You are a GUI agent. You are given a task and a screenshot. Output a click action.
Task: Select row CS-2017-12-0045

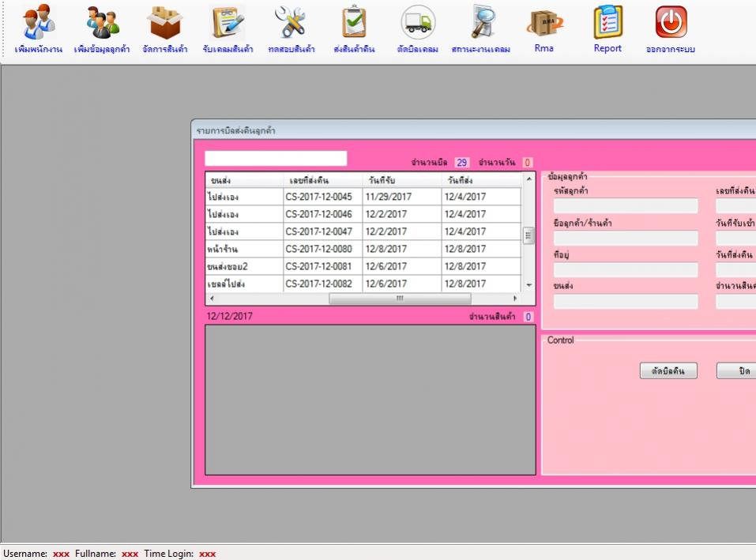click(363, 197)
